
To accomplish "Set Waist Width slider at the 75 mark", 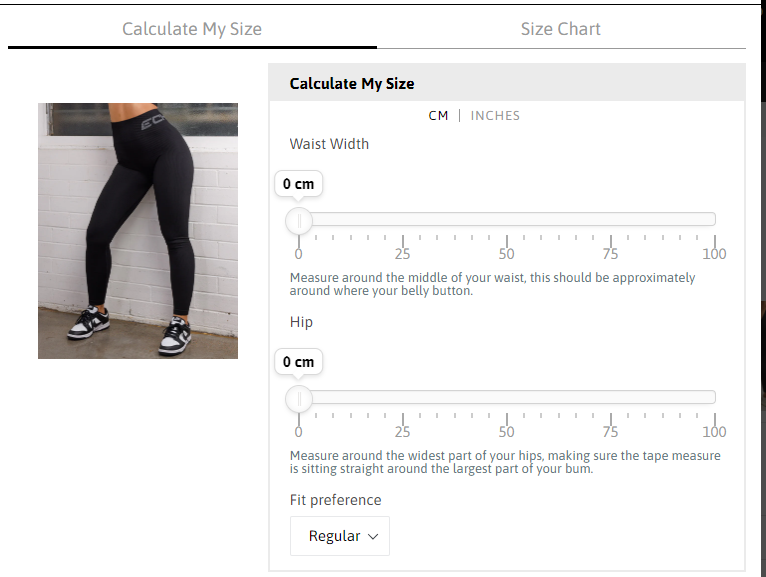I will click(611, 219).
